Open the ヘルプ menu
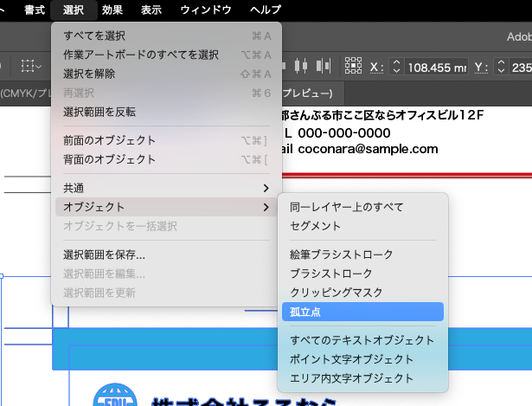 266,10
